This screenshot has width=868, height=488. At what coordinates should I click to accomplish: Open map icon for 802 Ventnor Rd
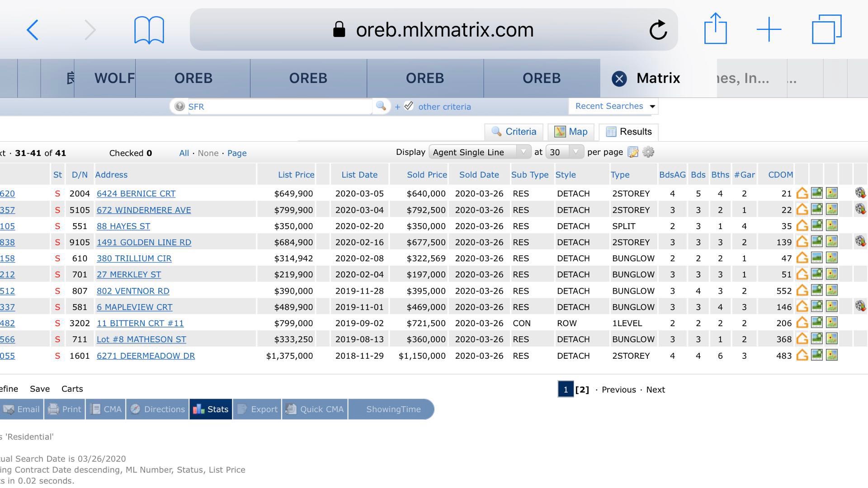pyautogui.click(x=832, y=290)
